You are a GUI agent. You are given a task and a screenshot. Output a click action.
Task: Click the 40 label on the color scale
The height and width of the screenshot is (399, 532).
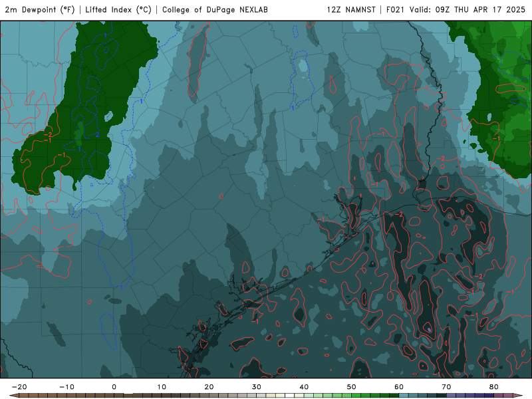[304, 387]
